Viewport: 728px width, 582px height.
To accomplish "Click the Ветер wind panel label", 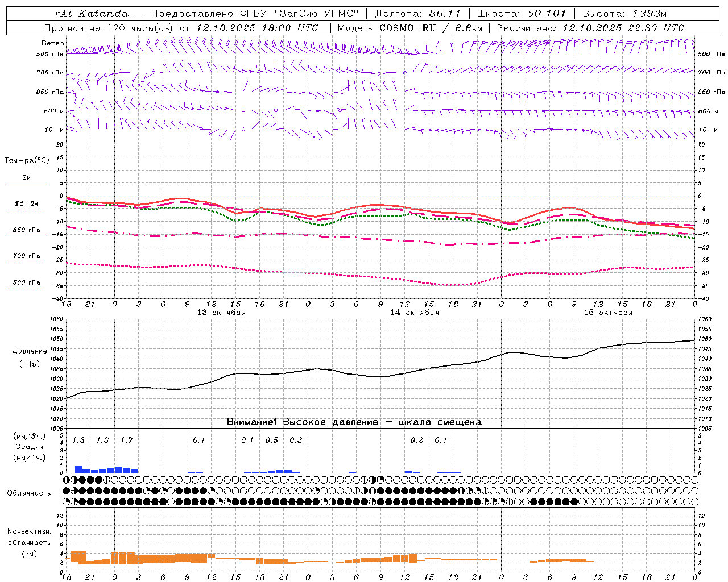I will pyautogui.click(x=52, y=43).
